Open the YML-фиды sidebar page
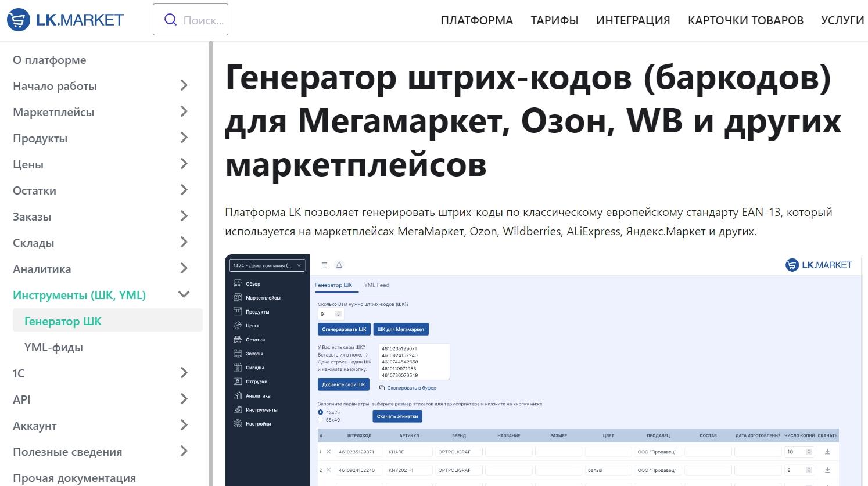Image resolution: width=868 pixels, height=486 pixels. pos(53,347)
